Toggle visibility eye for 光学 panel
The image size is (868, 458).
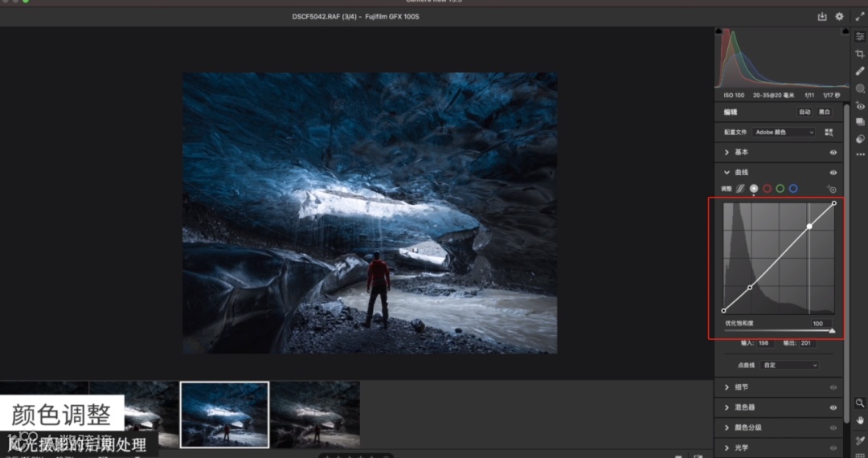pos(833,448)
